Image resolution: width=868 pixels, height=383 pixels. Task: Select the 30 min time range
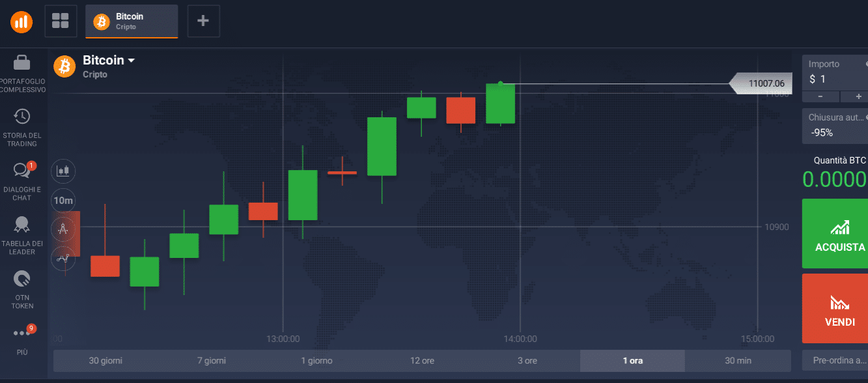(x=738, y=361)
